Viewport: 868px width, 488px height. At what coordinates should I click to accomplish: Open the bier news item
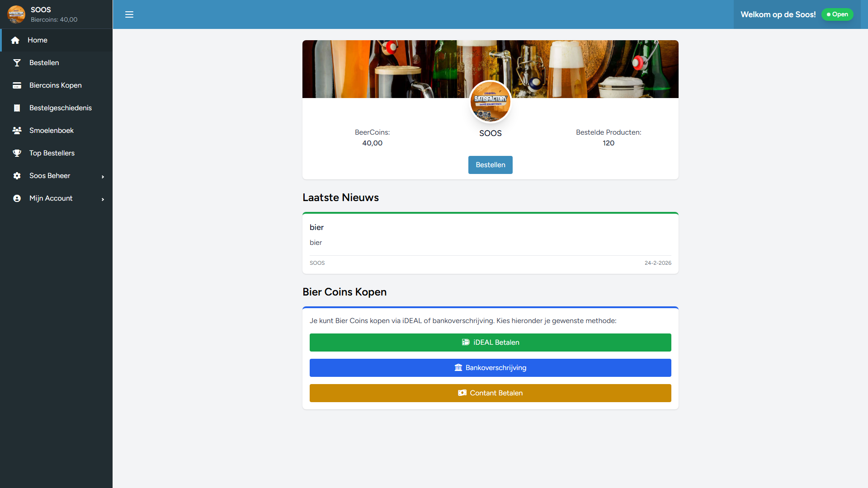(x=316, y=227)
